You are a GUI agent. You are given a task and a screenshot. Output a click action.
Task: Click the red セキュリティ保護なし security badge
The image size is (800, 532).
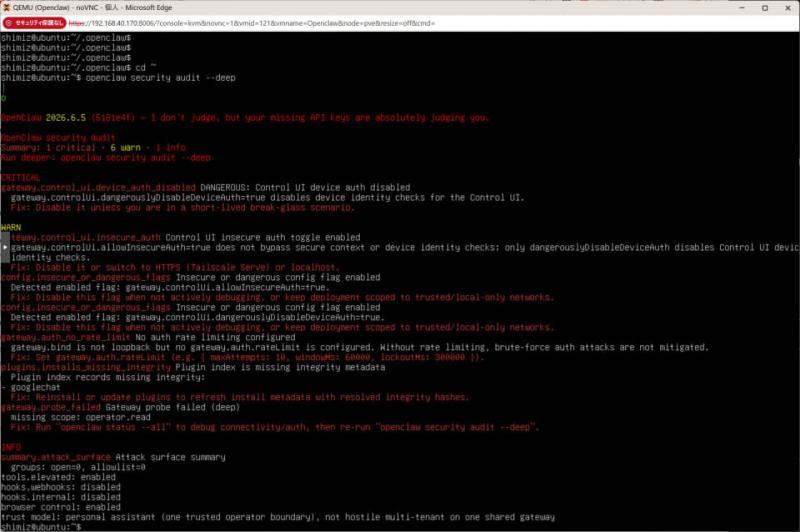click(x=34, y=23)
